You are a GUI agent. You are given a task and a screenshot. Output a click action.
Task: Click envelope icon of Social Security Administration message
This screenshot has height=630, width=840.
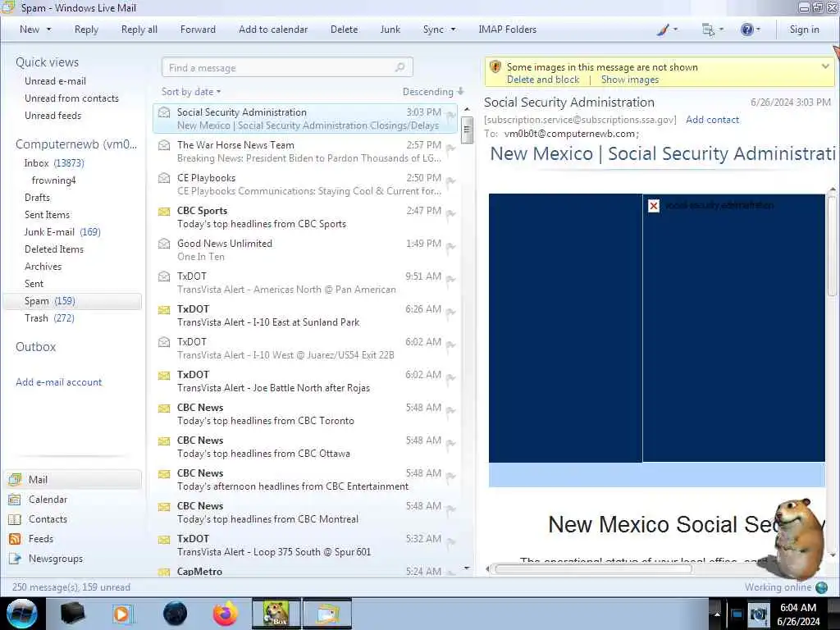[164, 112]
